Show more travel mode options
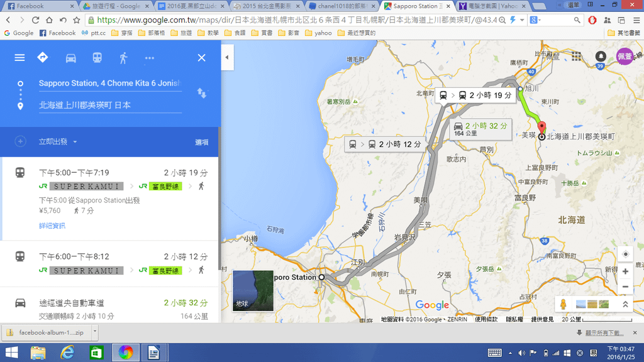Image resolution: width=644 pixels, height=362 pixels. click(x=150, y=58)
